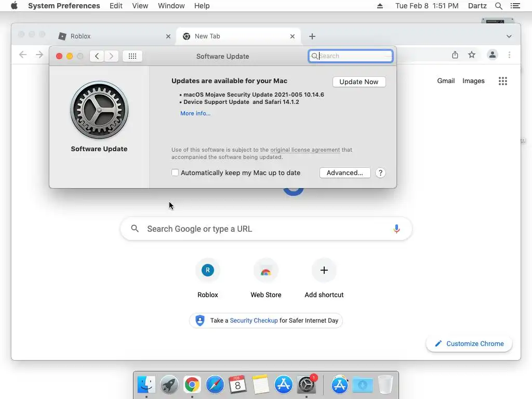Open the Security Checkup link
This screenshot has width=532, height=399.
pyautogui.click(x=254, y=320)
